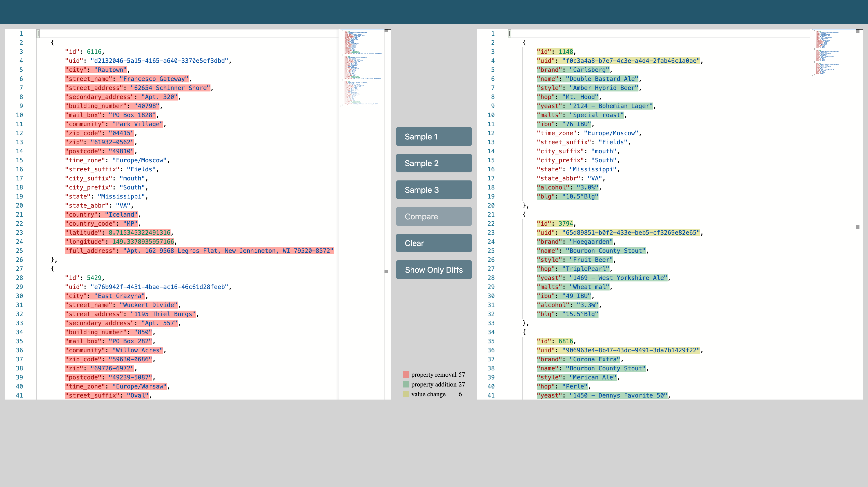Click "id": 6116 in left editor
Screen dimensions: 868x487
click(x=83, y=52)
